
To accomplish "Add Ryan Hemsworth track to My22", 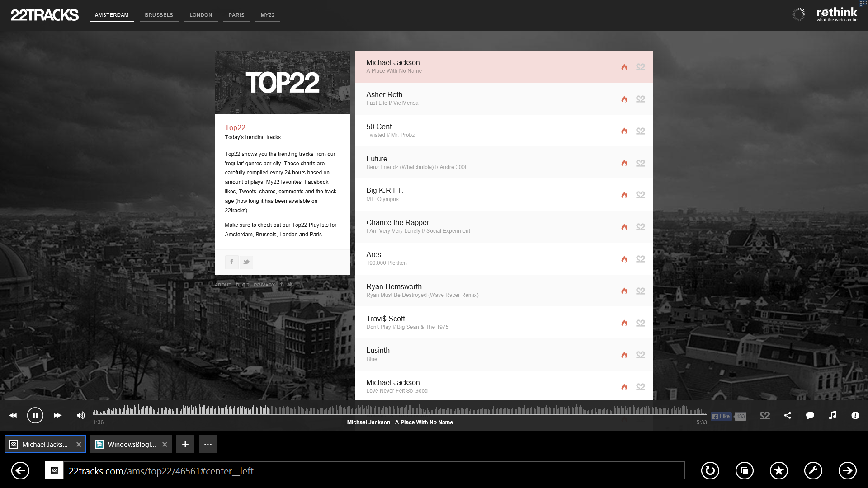I will pos(641,291).
